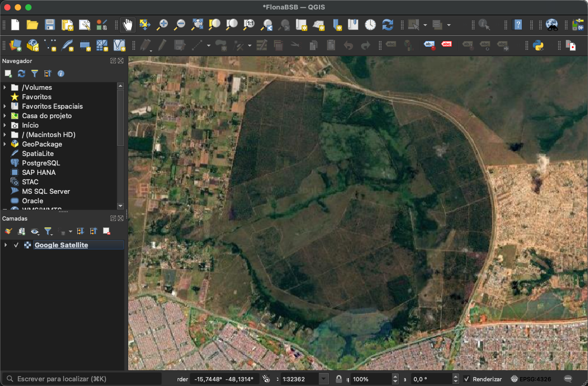Save the project using the floppy disk icon
588x386 pixels.
(x=49, y=25)
